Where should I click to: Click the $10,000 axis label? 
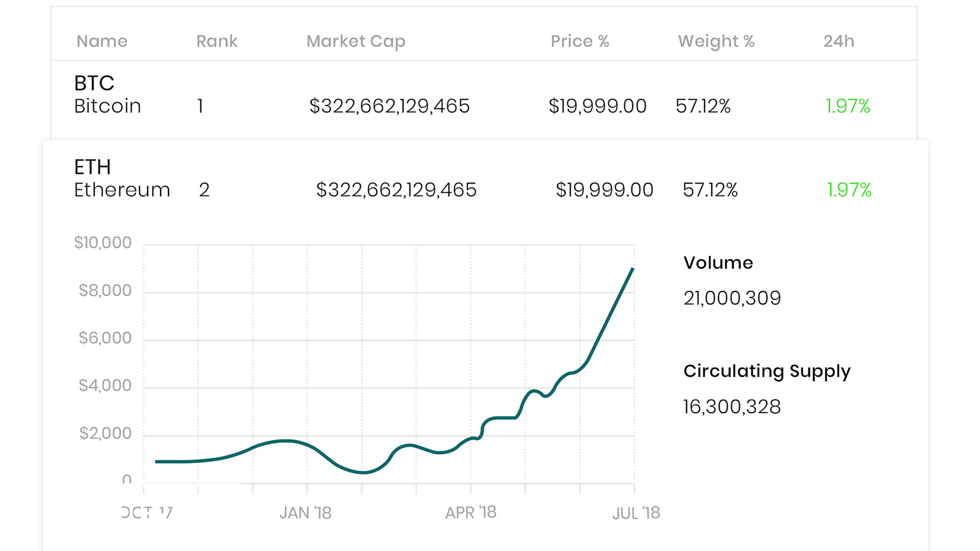[104, 242]
